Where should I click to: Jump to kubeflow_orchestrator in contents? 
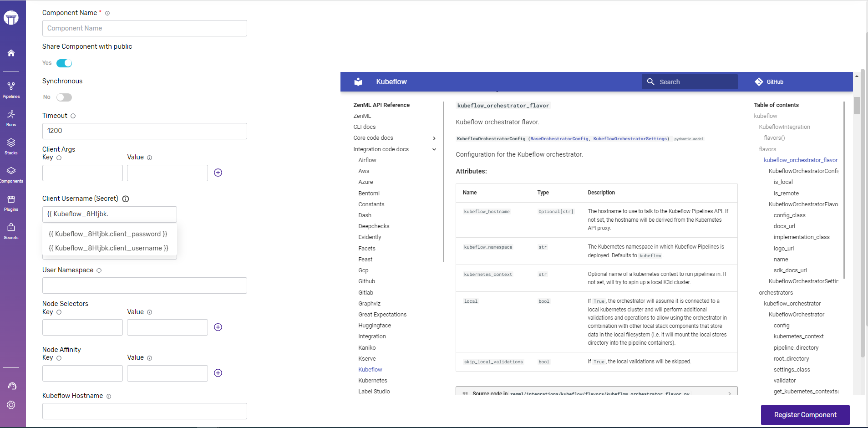click(792, 304)
